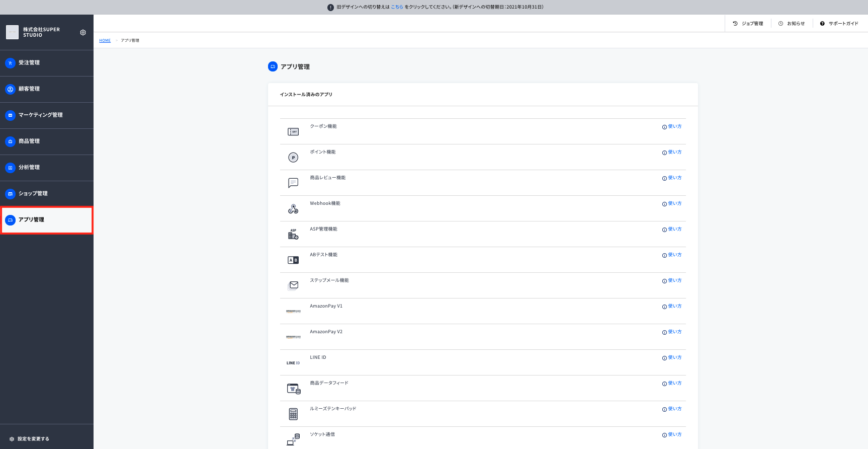
Task: Open お知らせ notifications
Action: click(792, 24)
